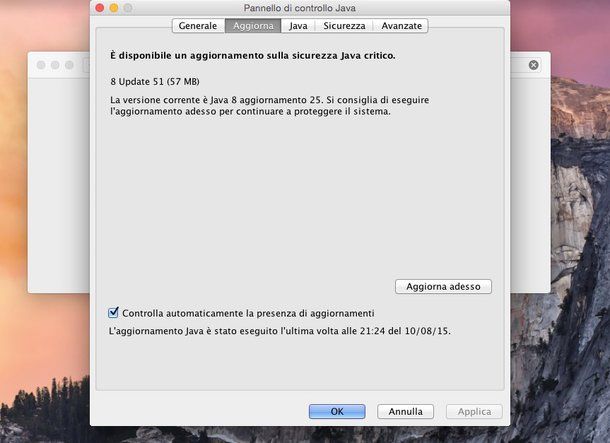Click the last update time text 21:24 del 10/08/15
Screen dimensions: 610x443
pos(405,331)
